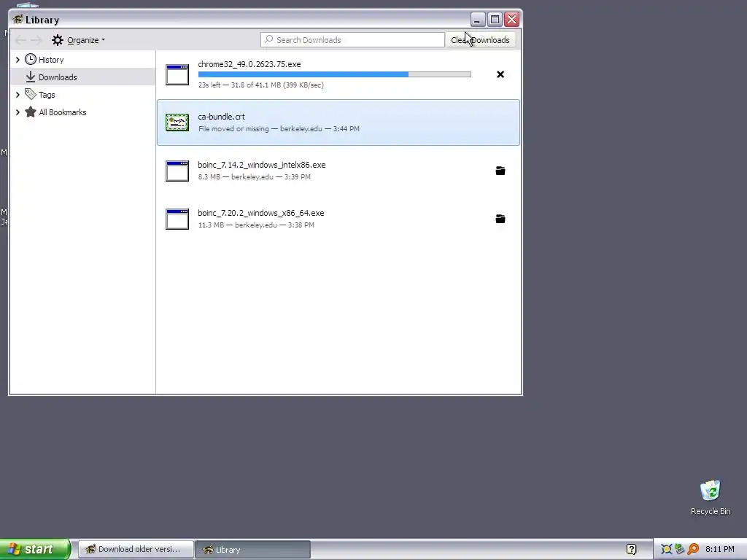Click the chrome32_49.0.2623.75.exe file icon
This screenshot has width=747, height=560.
177,75
